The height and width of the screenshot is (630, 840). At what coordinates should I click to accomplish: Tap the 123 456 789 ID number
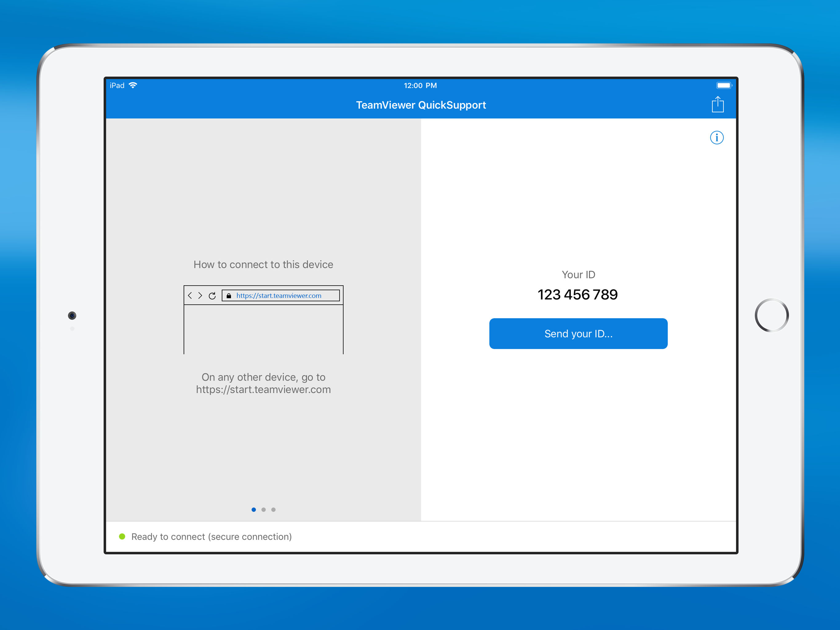point(578,294)
